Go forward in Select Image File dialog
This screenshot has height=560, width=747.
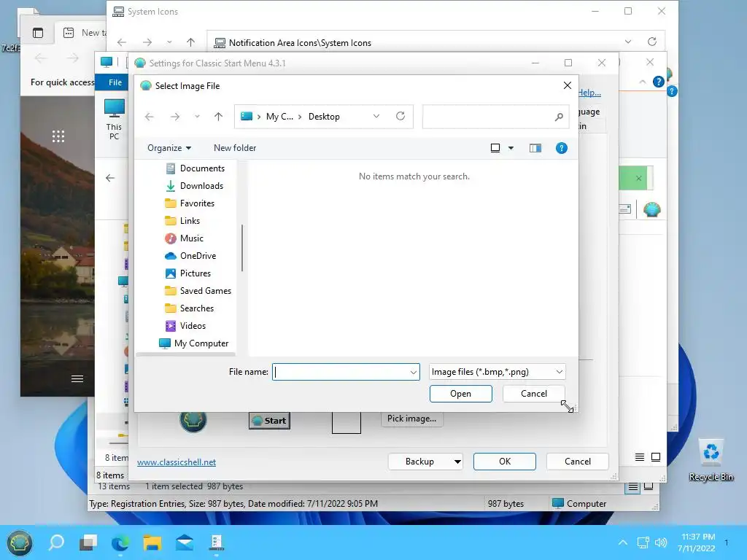(x=175, y=117)
